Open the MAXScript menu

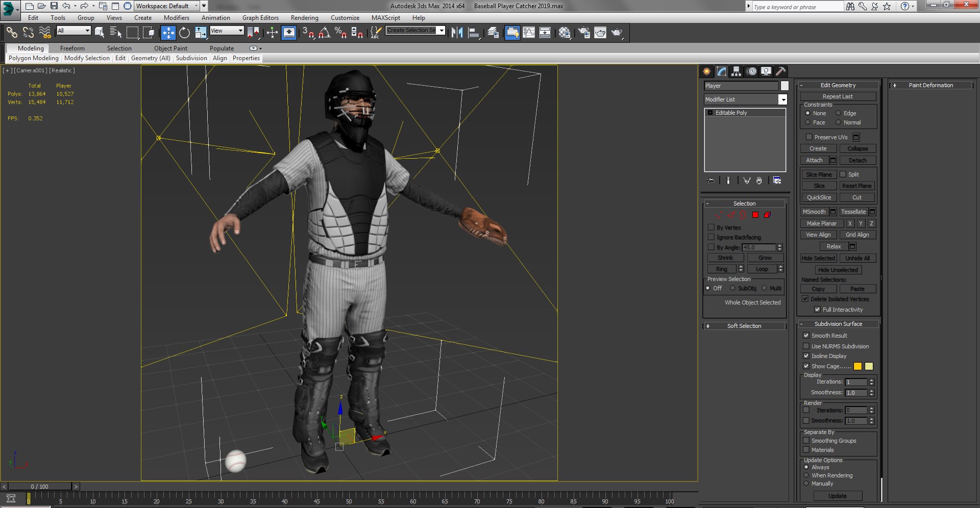[x=386, y=18]
